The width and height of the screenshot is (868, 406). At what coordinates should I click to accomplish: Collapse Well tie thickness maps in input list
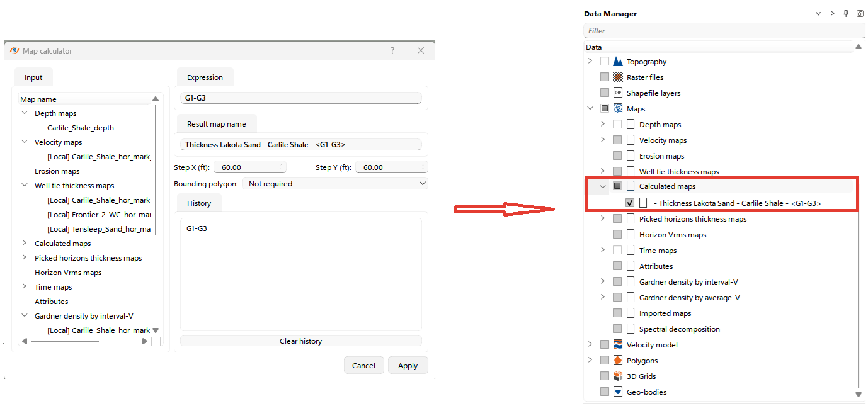tap(25, 186)
